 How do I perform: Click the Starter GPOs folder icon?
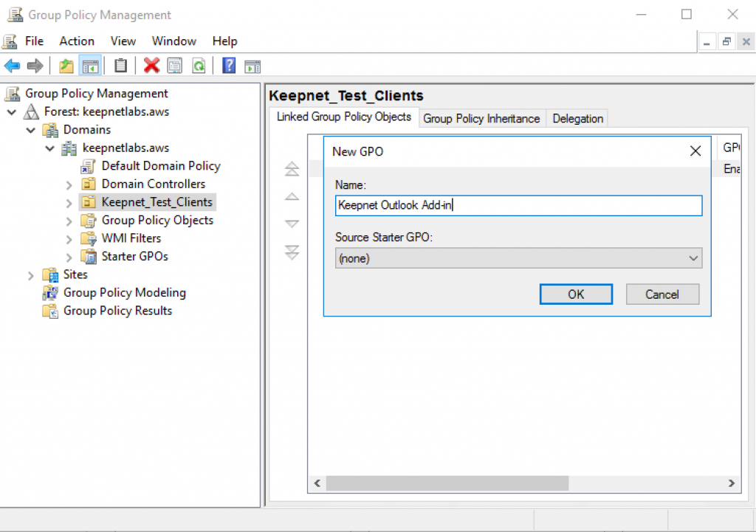click(x=89, y=256)
